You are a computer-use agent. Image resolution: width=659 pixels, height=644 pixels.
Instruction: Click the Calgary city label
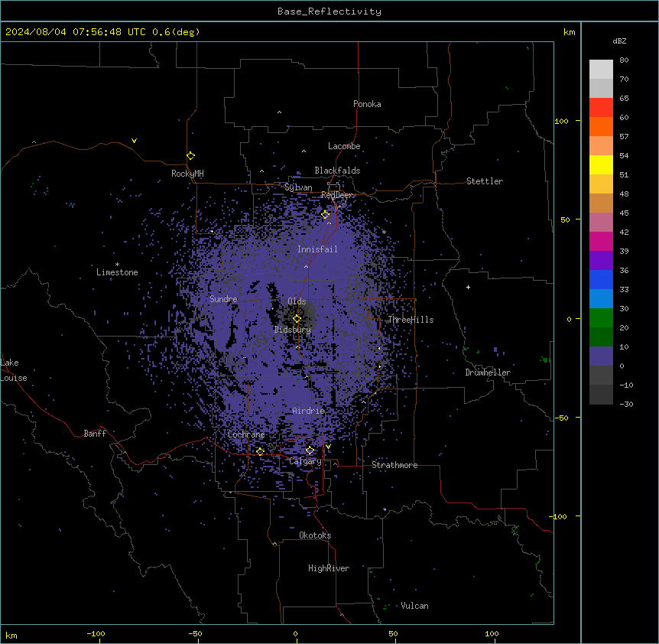click(305, 461)
